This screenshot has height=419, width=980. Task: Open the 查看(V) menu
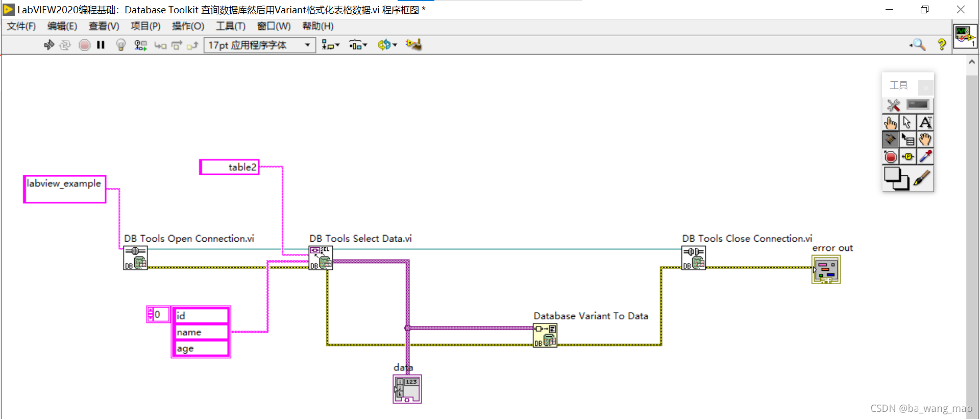(104, 26)
